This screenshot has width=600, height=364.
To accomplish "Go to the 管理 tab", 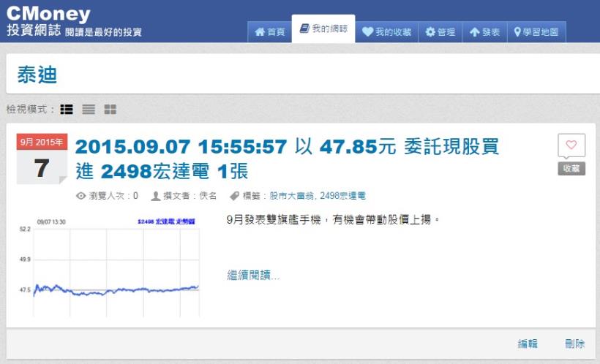I will [x=440, y=31].
